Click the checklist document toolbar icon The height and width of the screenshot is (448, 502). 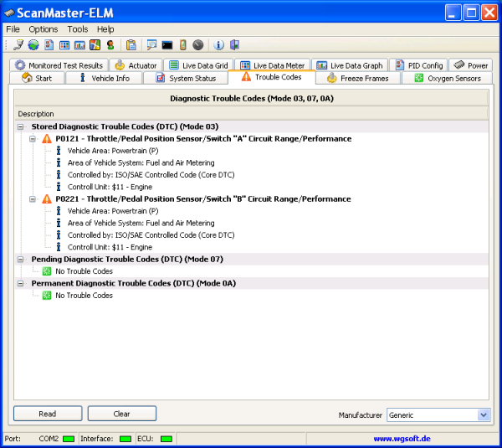(x=49, y=45)
